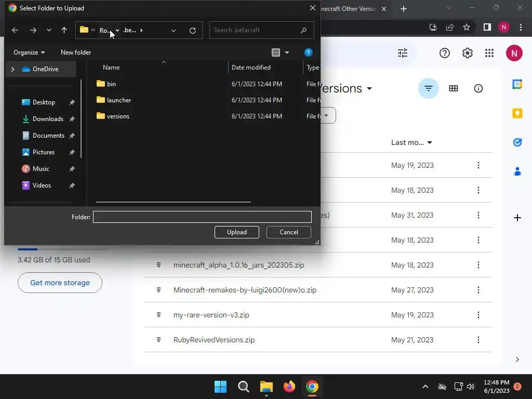This screenshot has height=399, width=532.
Task: Open Google Tasks side panel icon
Action: 517,142
